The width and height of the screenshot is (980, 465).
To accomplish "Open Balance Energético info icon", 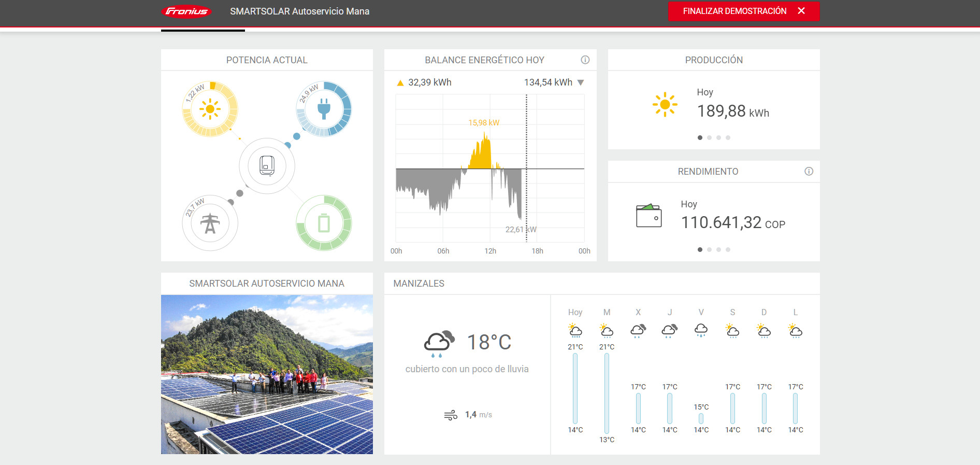I will (x=585, y=60).
